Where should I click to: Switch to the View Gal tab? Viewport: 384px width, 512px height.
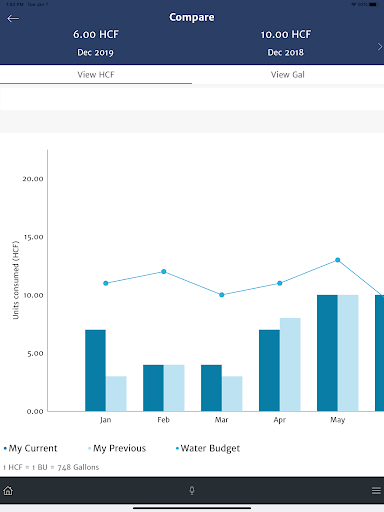click(x=288, y=74)
